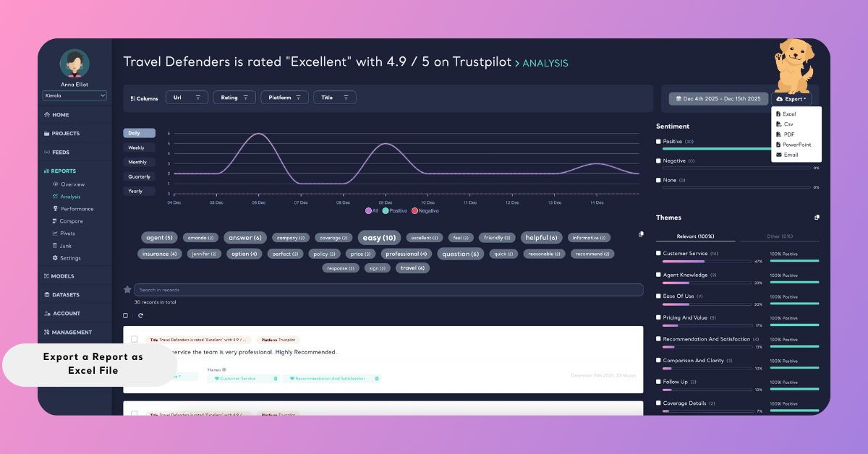Open the Kimola workspace dropdown
The height and width of the screenshot is (454, 868).
[75, 95]
